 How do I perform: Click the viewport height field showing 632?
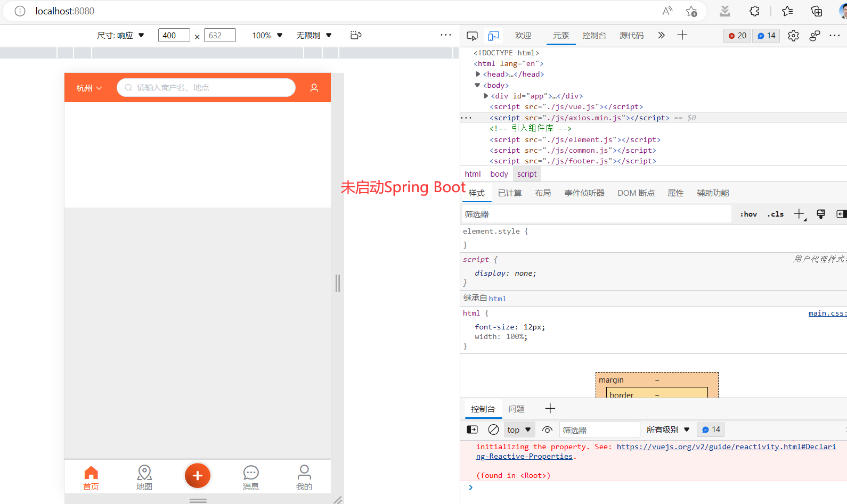pos(219,35)
